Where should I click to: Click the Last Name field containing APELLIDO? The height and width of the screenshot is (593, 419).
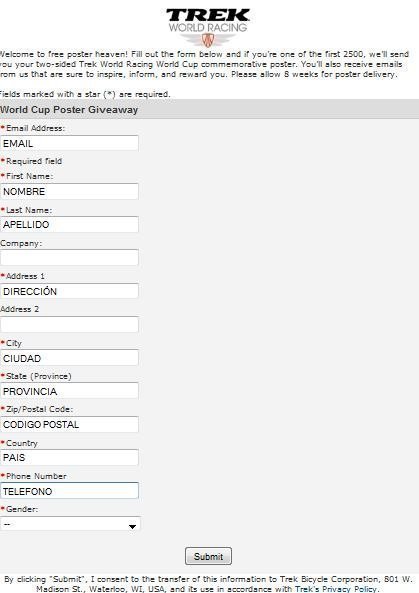69,225
